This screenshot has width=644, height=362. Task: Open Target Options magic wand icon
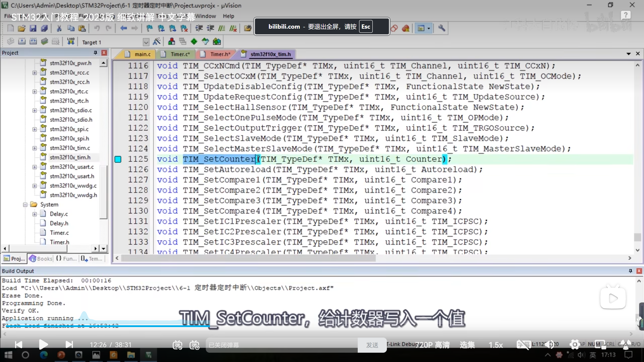157,41
